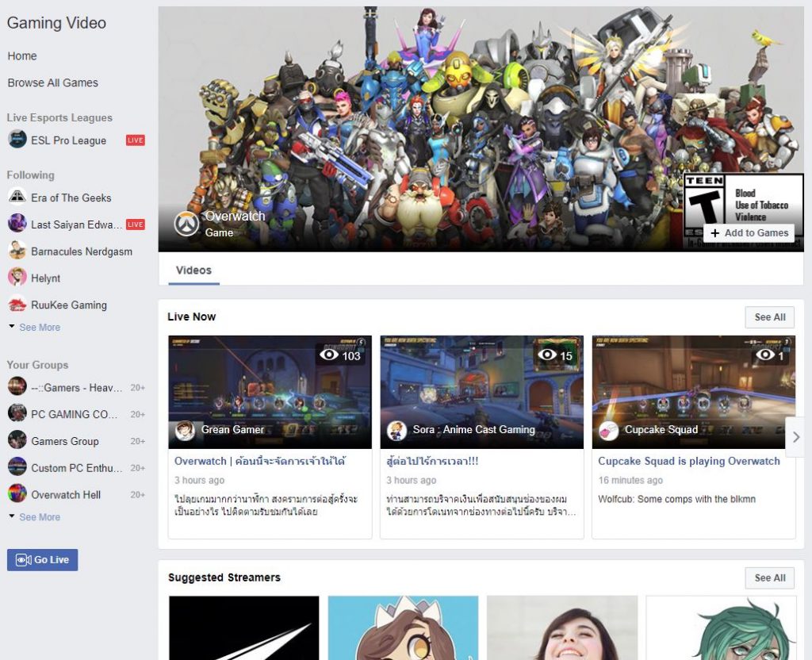Click Sora Anime Cast Gaming avatar icon

click(x=396, y=431)
